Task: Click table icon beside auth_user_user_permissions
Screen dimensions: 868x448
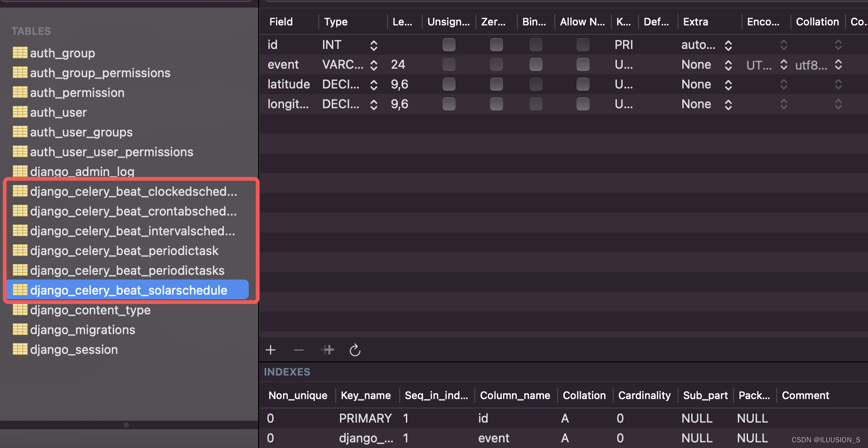Action: [x=20, y=152]
